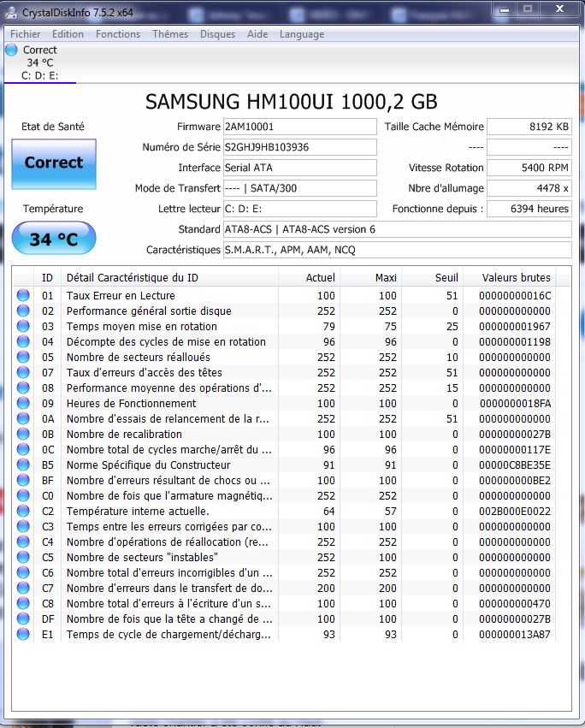
Task: Open the Fichier menu
Action: tap(25, 34)
